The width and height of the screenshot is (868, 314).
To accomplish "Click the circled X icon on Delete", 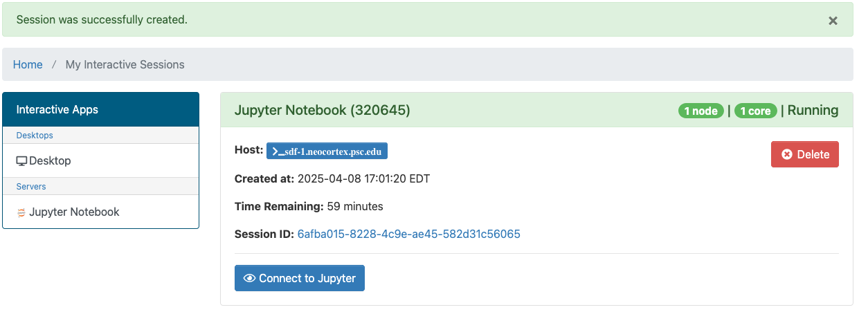I will click(x=787, y=154).
